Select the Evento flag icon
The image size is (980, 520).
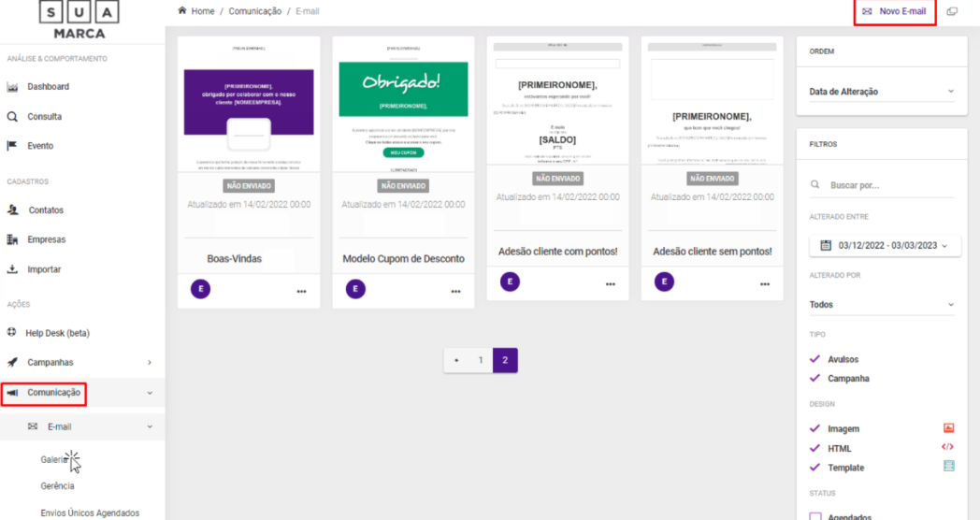pyautogui.click(x=12, y=146)
